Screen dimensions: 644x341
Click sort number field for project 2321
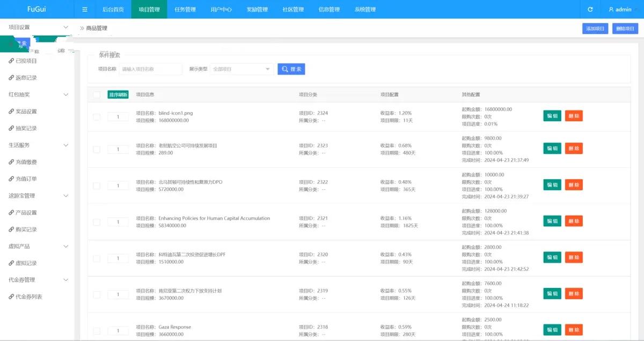coord(118,222)
